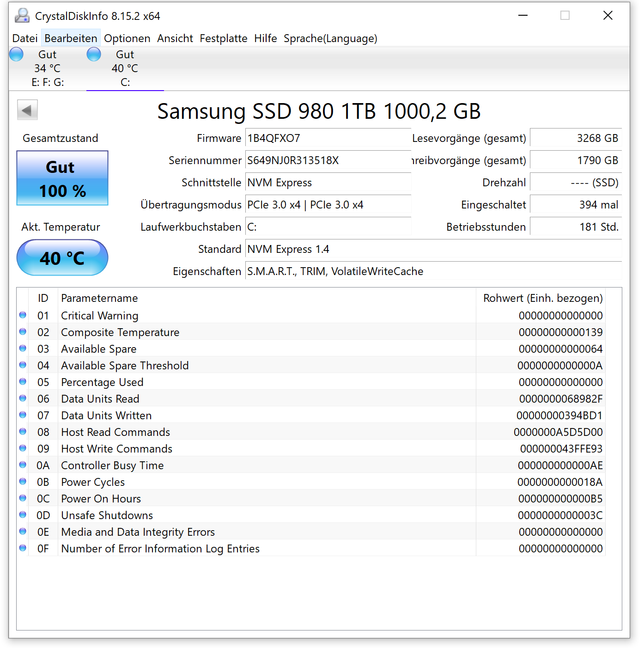Click the Eigenschaften field with S.M.A.R.T., TRIM
Image resolution: width=644 pixels, height=649 pixels.
(433, 271)
